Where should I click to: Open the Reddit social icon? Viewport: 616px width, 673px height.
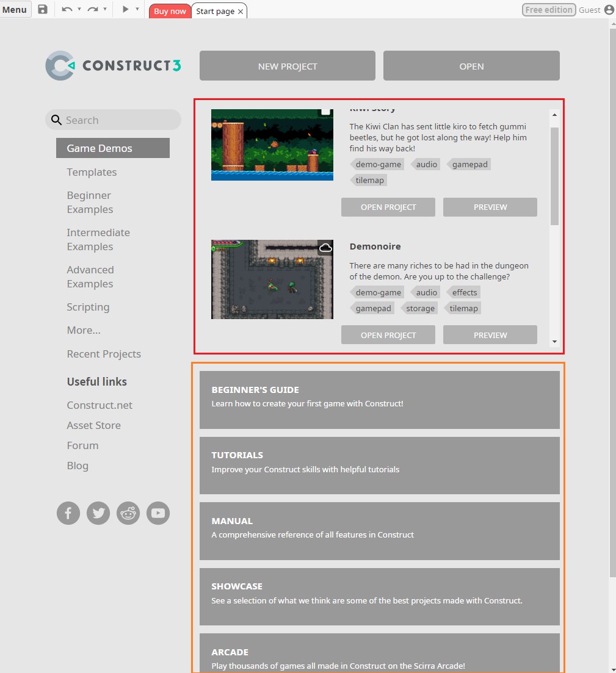tap(128, 513)
